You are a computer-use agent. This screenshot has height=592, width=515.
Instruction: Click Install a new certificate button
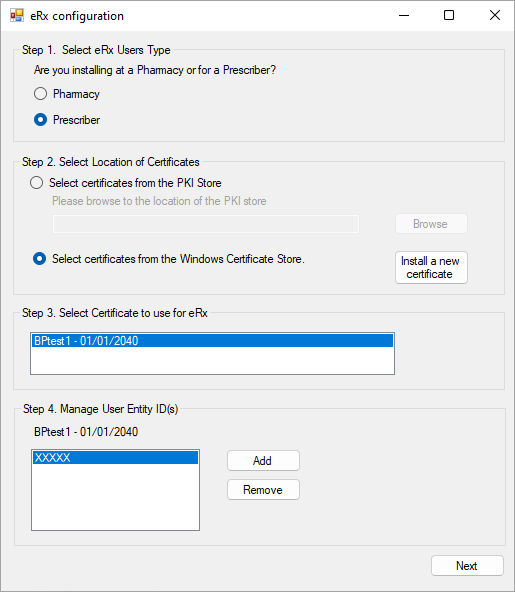click(431, 267)
